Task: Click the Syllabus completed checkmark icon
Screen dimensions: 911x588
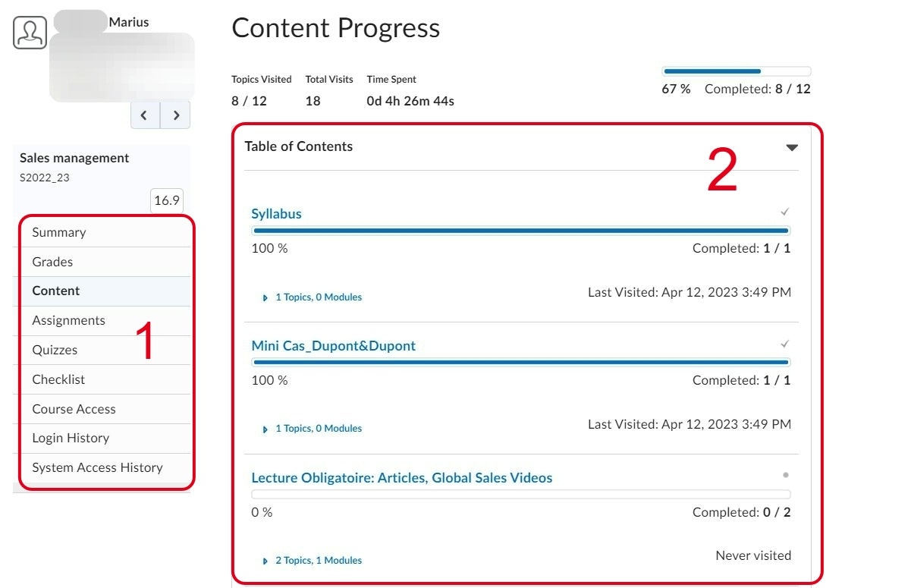Action: pos(785,212)
